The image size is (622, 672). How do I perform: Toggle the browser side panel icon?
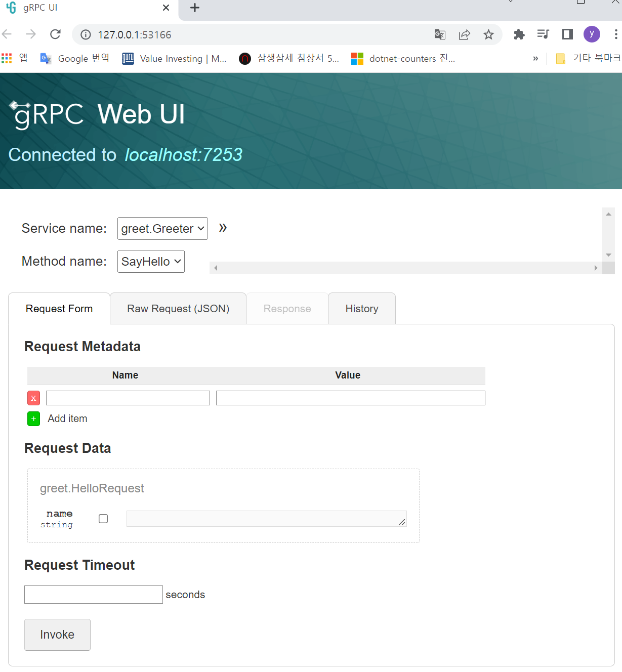tap(567, 34)
